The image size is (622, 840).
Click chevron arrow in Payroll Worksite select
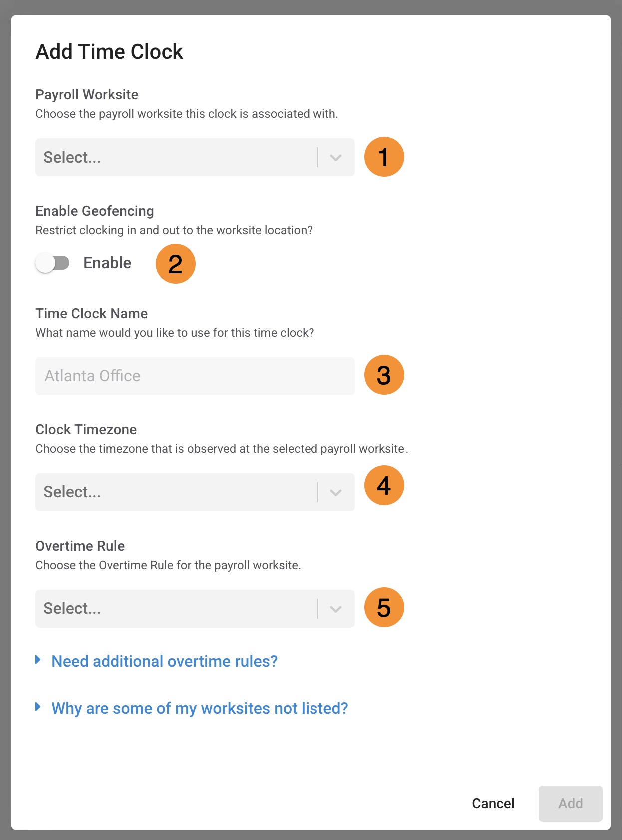coord(336,158)
